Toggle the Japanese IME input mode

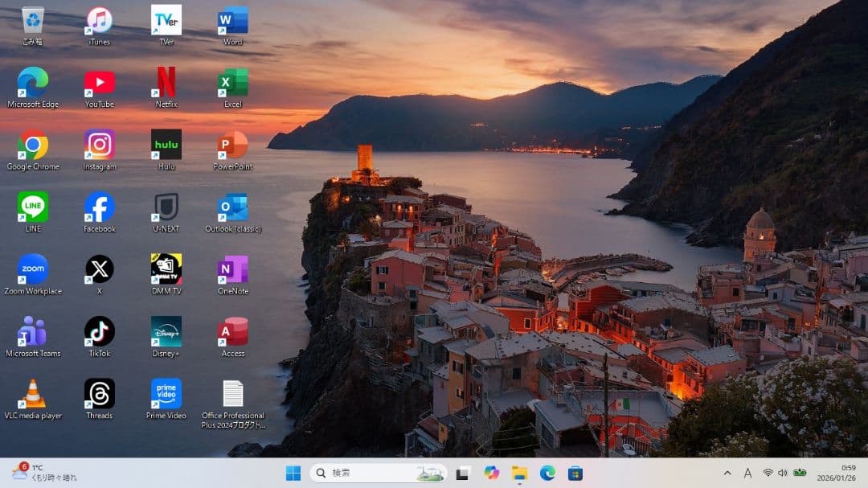(747, 473)
